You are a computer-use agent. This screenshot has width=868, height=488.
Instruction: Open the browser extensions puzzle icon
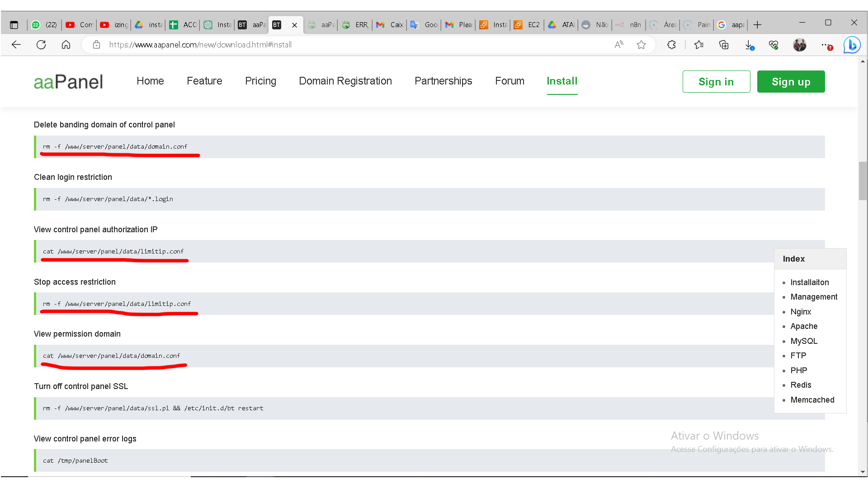coord(672,45)
